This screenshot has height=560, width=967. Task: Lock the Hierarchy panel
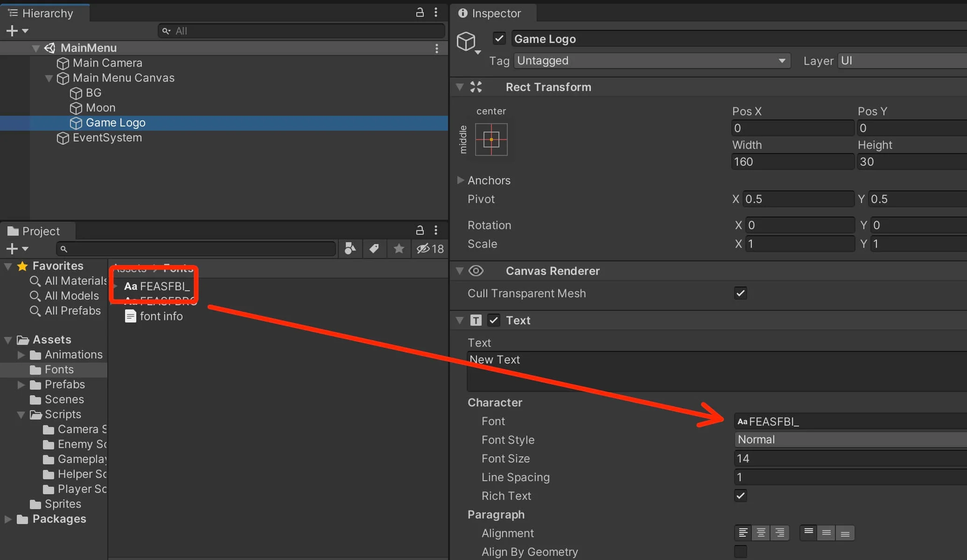coord(420,13)
